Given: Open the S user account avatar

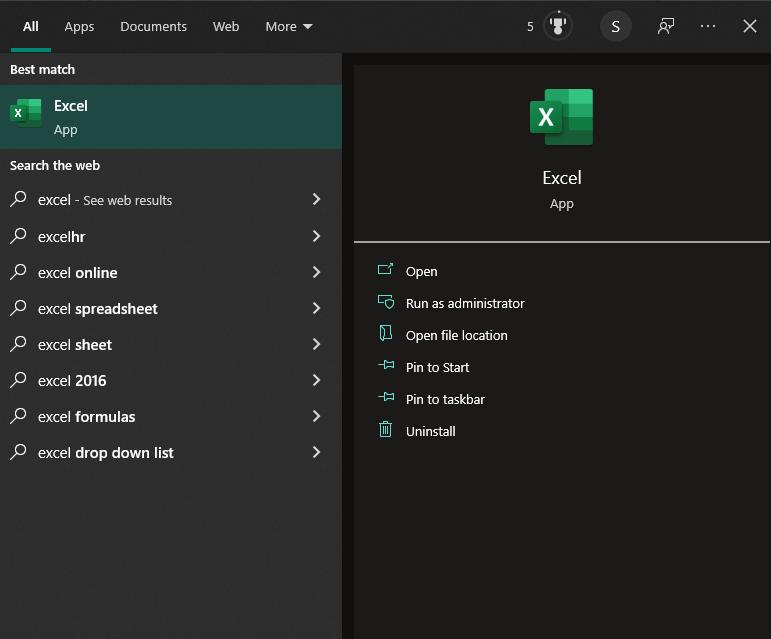Looking at the screenshot, I should [x=616, y=26].
